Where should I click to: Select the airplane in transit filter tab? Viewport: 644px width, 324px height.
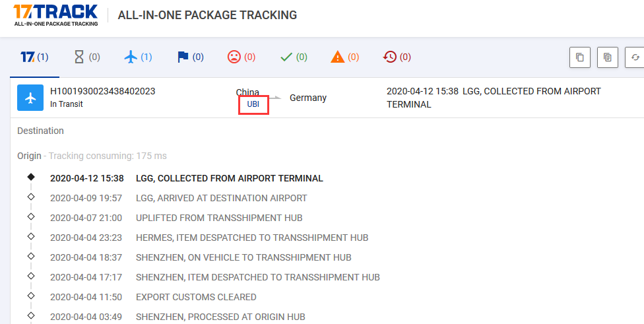(138, 57)
